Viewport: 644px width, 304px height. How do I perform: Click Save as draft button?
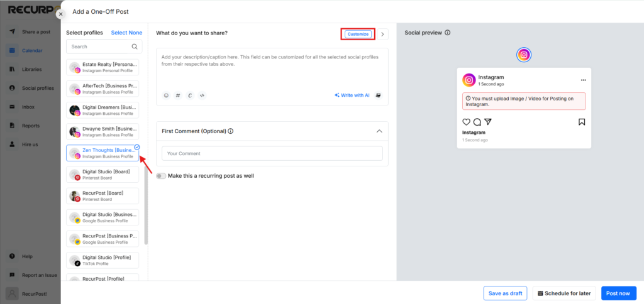pos(505,293)
